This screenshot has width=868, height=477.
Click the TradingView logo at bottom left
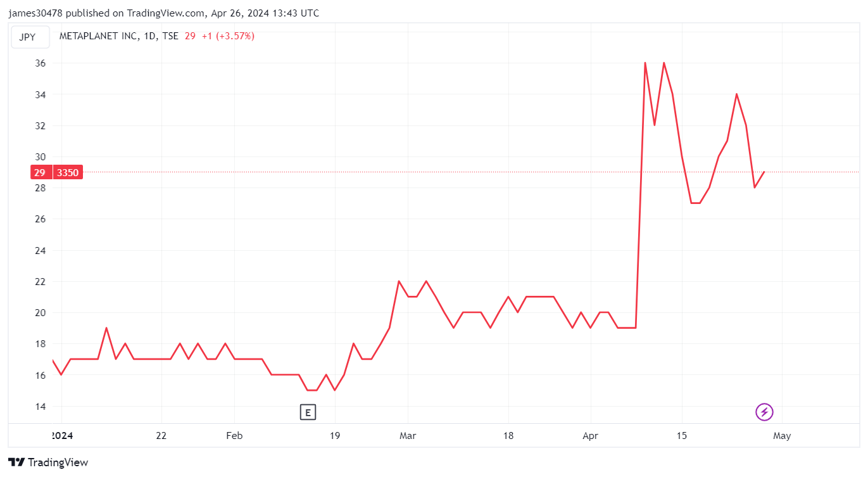(x=17, y=462)
